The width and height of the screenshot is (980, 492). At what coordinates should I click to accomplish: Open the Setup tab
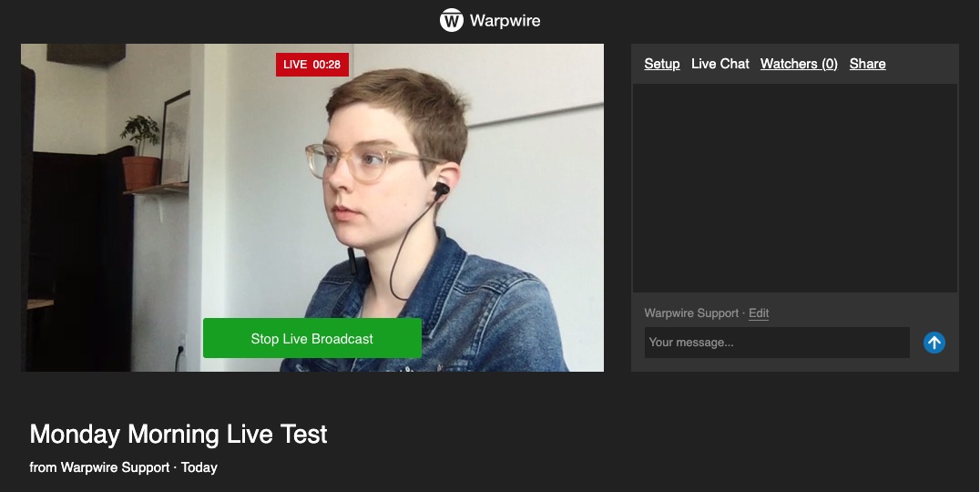(x=662, y=64)
